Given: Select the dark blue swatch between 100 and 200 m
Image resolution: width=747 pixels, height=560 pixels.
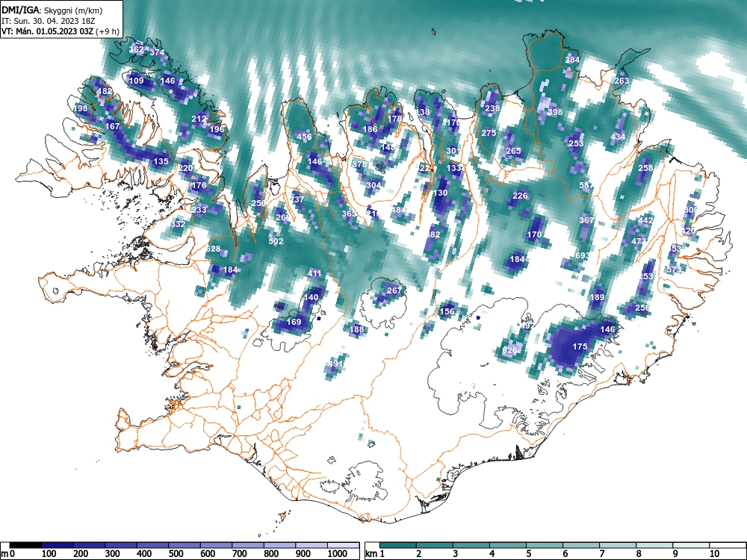Looking at the screenshot, I should 58,545.
